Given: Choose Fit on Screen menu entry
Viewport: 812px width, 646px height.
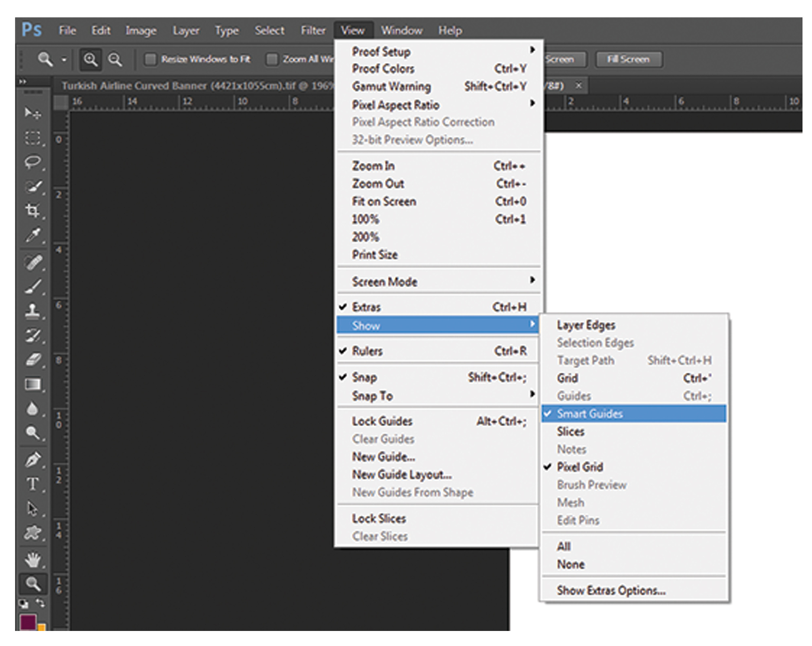Looking at the screenshot, I should point(438,202).
